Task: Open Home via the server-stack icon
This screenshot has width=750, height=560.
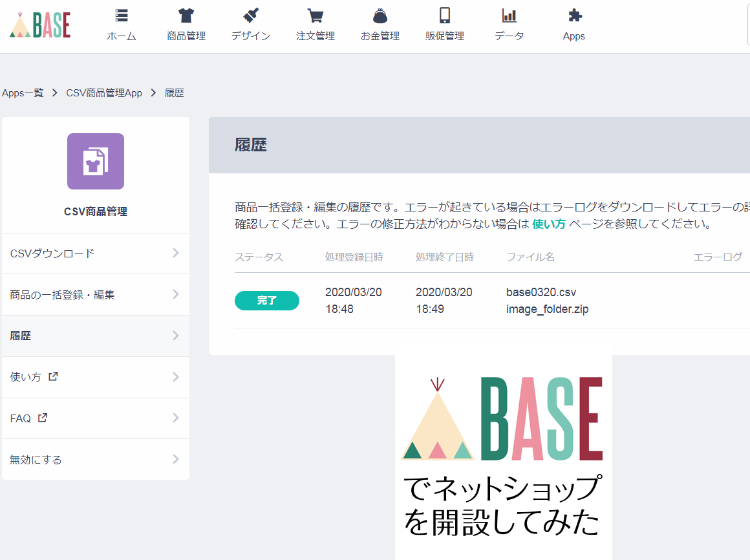Action: point(122,16)
